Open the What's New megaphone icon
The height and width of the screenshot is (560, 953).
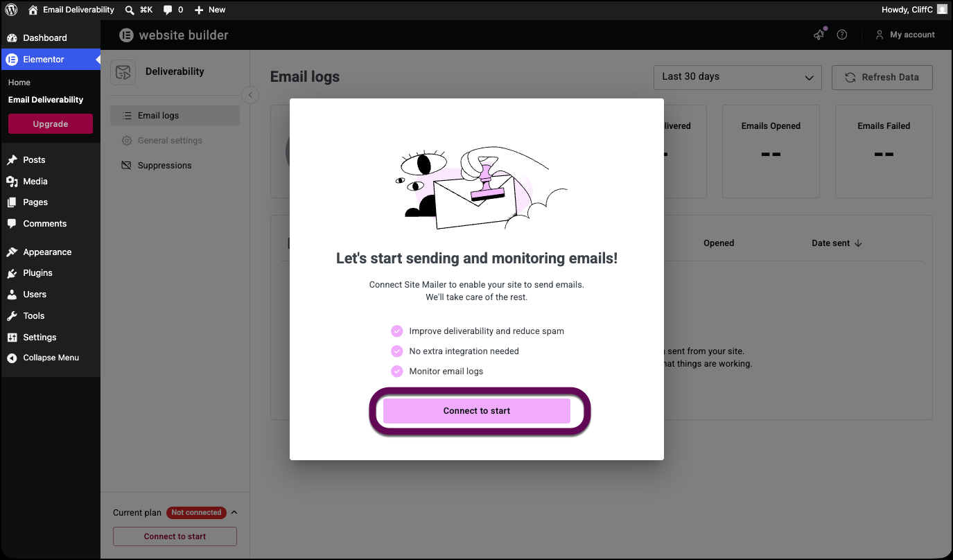pyautogui.click(x=820, y=35)
